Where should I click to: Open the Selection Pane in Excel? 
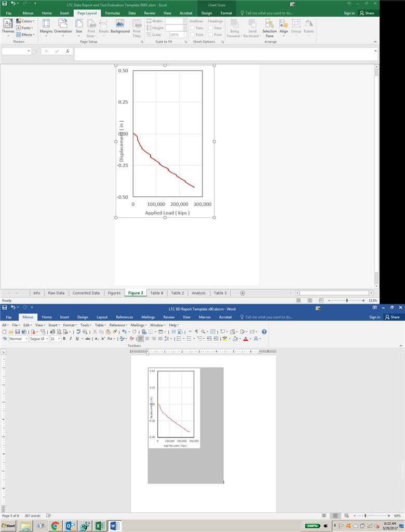tap(269, 28)
